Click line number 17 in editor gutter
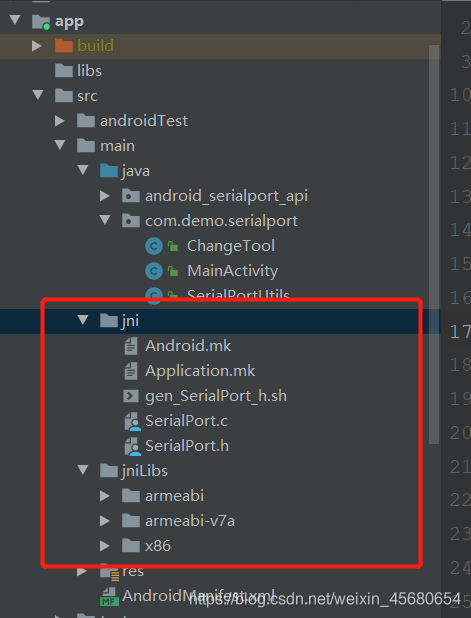Image resolution: width=471 pixels, height=618 pixels. coord(461,332)
